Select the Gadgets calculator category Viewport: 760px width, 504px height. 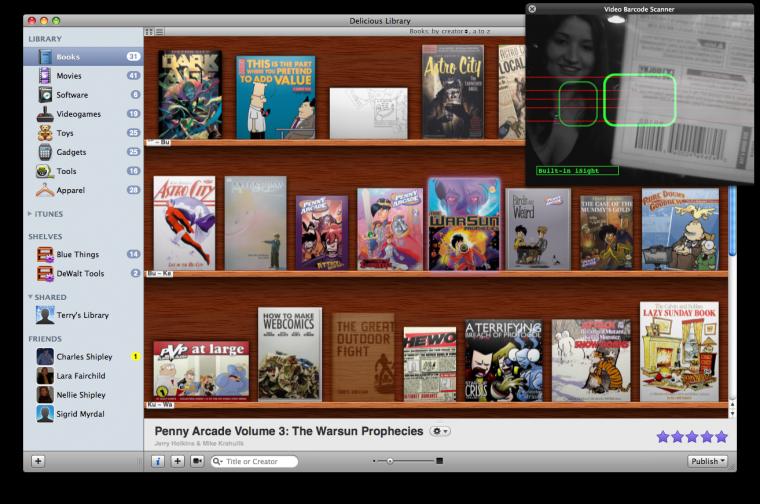point(82,152)
